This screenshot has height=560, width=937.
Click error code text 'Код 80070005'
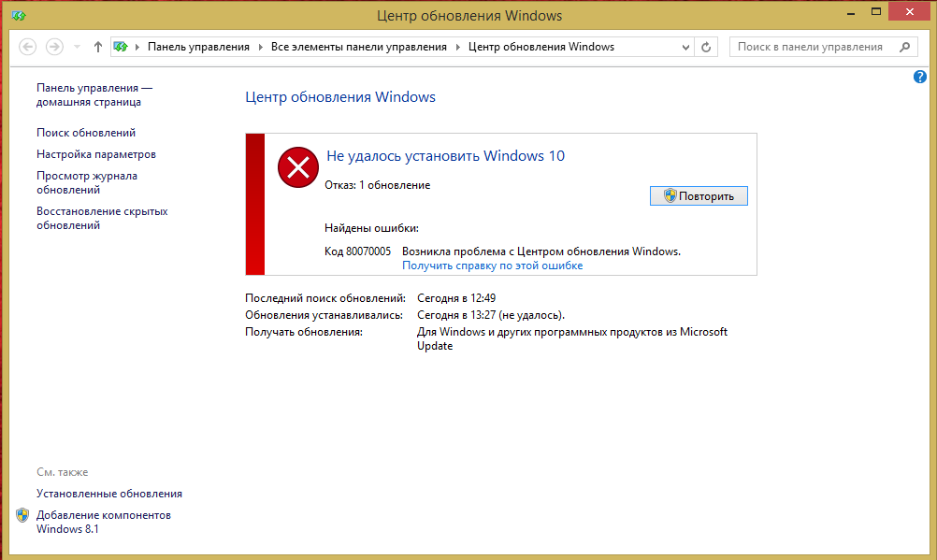357,251
